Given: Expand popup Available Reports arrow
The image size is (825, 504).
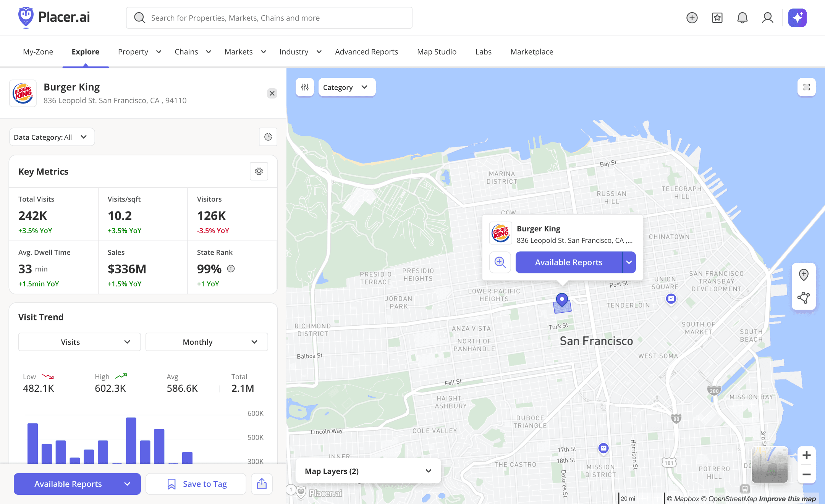Looking at the screenshot, I should coord(629,262).
